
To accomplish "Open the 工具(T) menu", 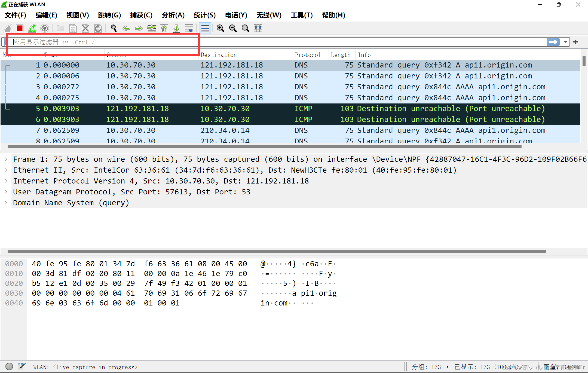I will click(302, 15).
